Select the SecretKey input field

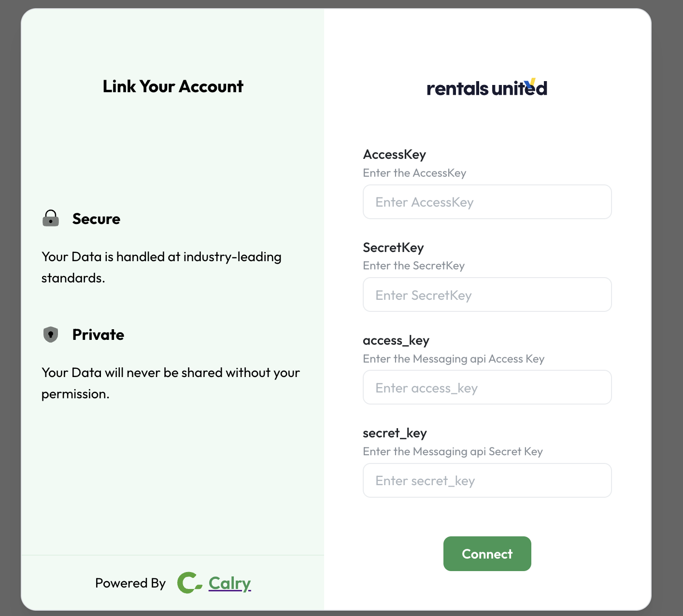pyautogui.click(x=487, y=294)
